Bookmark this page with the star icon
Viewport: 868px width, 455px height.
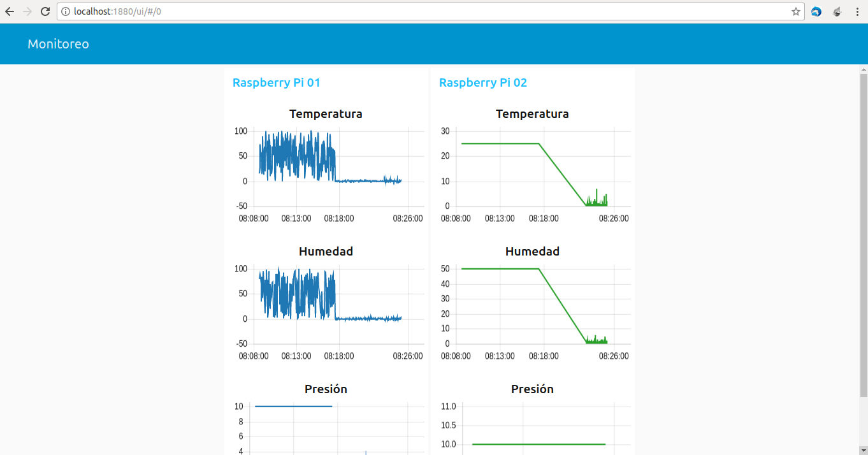(795, 11)
